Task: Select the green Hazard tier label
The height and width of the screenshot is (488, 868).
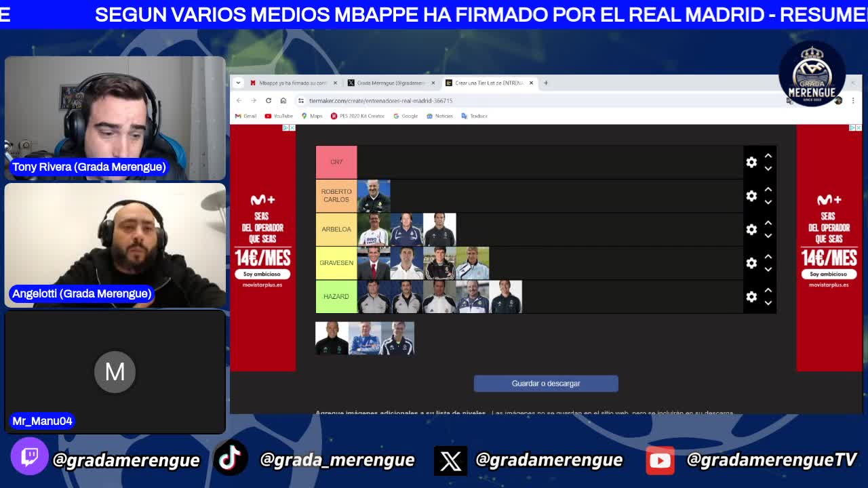Action: (x=336, y=296)
